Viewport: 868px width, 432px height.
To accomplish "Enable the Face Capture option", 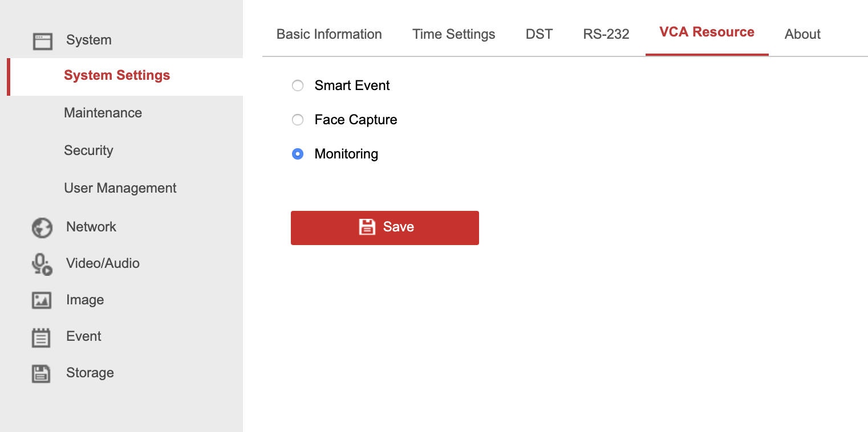I will (298, 120).
